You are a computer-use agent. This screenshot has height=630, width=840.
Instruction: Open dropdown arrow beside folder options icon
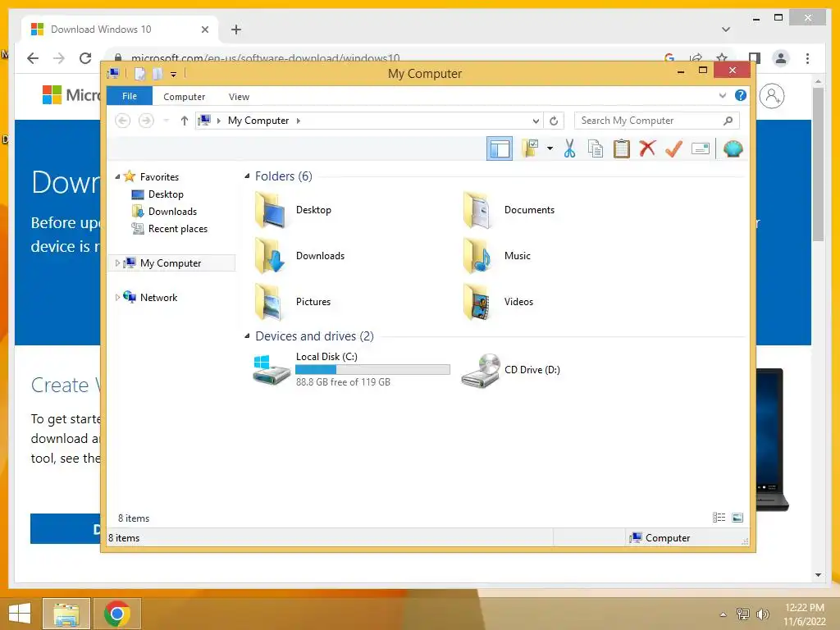coord(550,148)
